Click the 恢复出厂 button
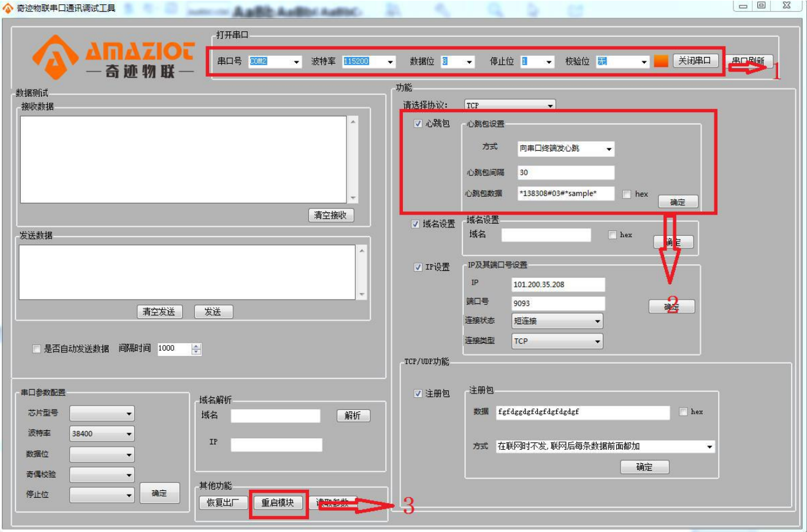Screen dimensions: 807x532 click(223, 503)
